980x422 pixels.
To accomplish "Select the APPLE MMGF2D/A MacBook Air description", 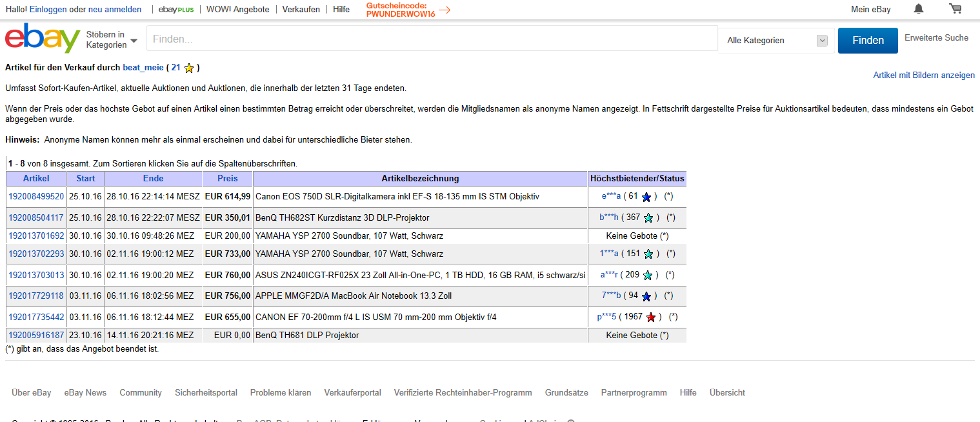I will [354, 296].
